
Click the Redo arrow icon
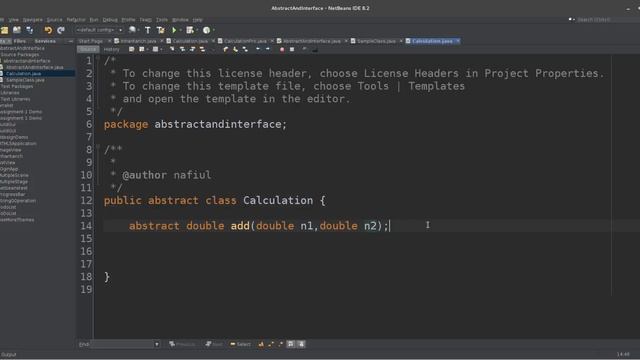click(x=61, y=30)
